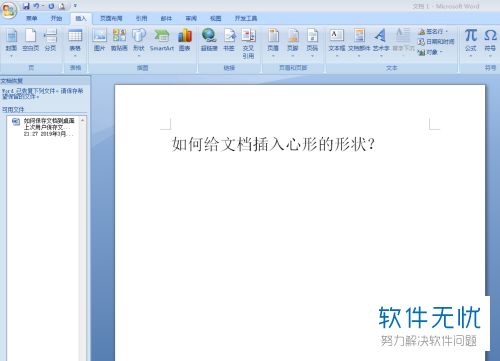Insert an 对象 object

[430, 52]
